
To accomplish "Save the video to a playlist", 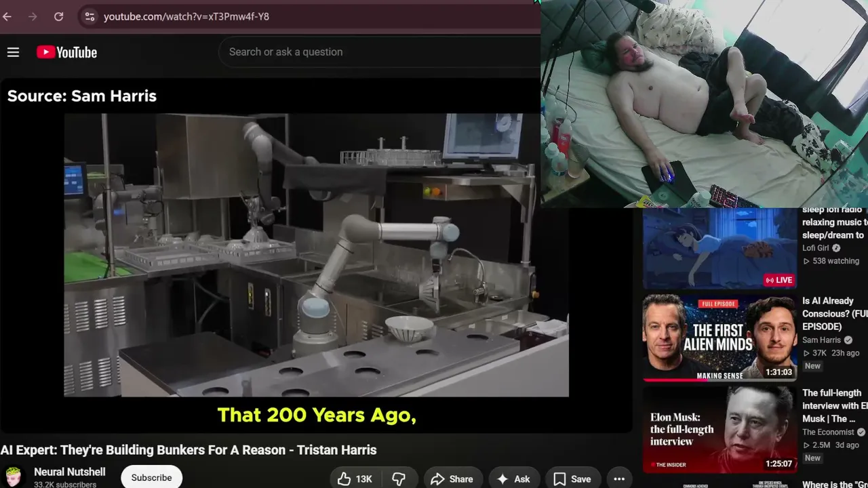I will click(572, 479).
